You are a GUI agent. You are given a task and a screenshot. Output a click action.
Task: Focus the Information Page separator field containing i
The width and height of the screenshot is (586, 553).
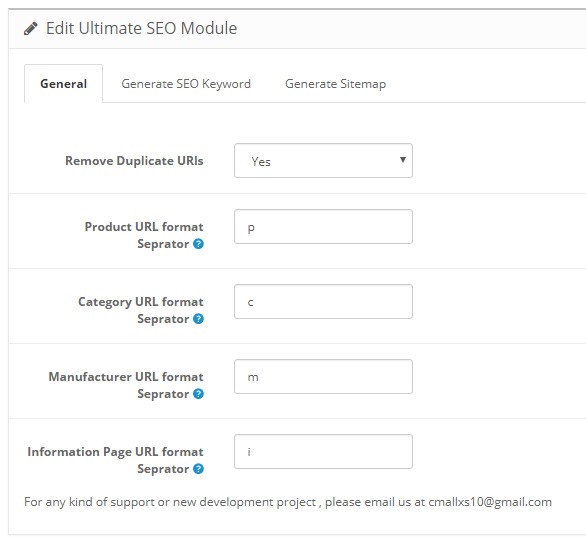(323, 451)
